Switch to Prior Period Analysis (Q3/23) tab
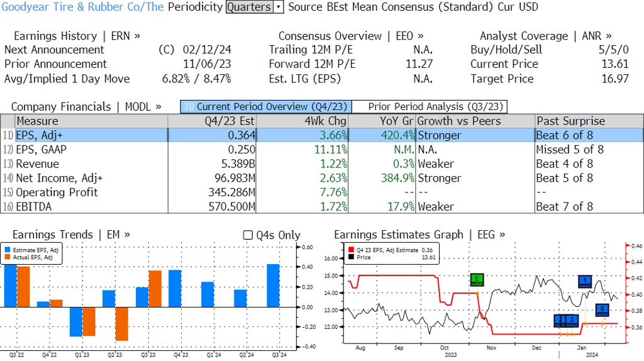 click(x=430, y=107)
